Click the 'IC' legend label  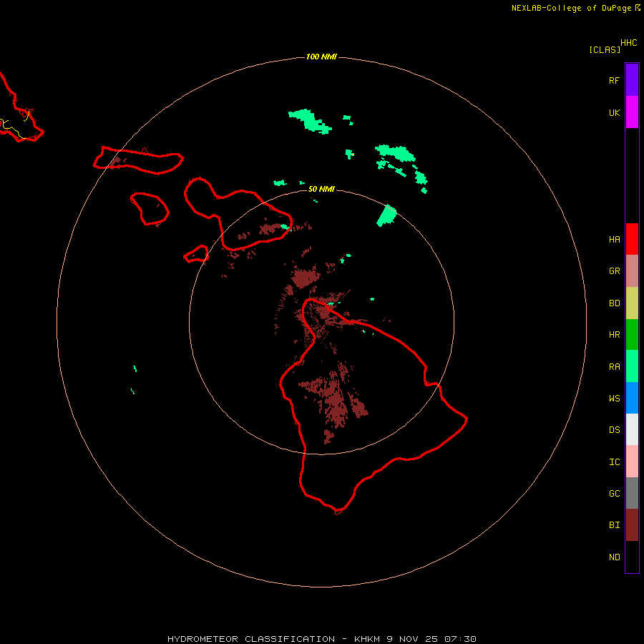(x=614, y=462)
